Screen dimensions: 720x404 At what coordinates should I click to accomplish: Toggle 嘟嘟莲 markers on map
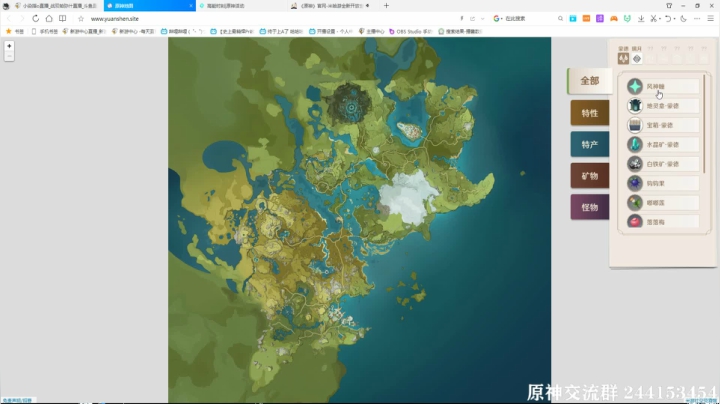point(663,202)
